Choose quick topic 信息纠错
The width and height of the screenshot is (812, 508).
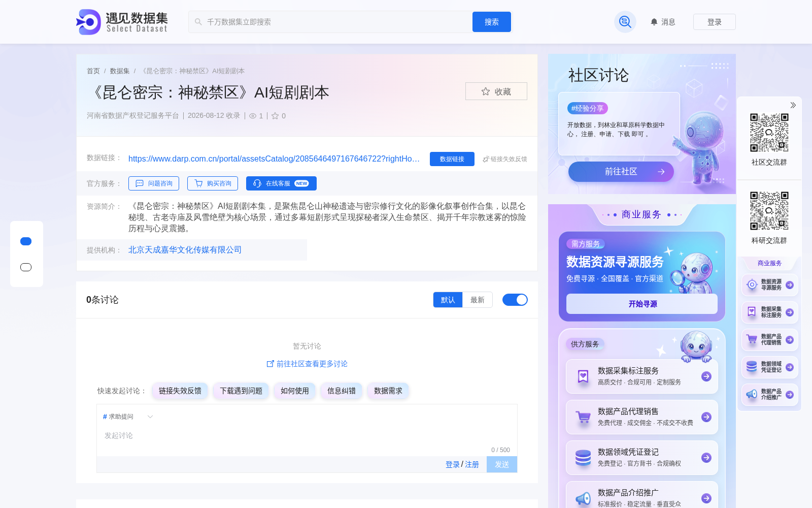[342, 391]
